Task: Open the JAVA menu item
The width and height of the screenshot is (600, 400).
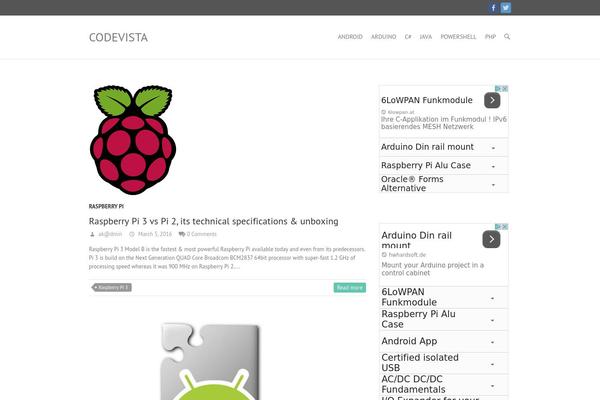Action: click(426, 37)
